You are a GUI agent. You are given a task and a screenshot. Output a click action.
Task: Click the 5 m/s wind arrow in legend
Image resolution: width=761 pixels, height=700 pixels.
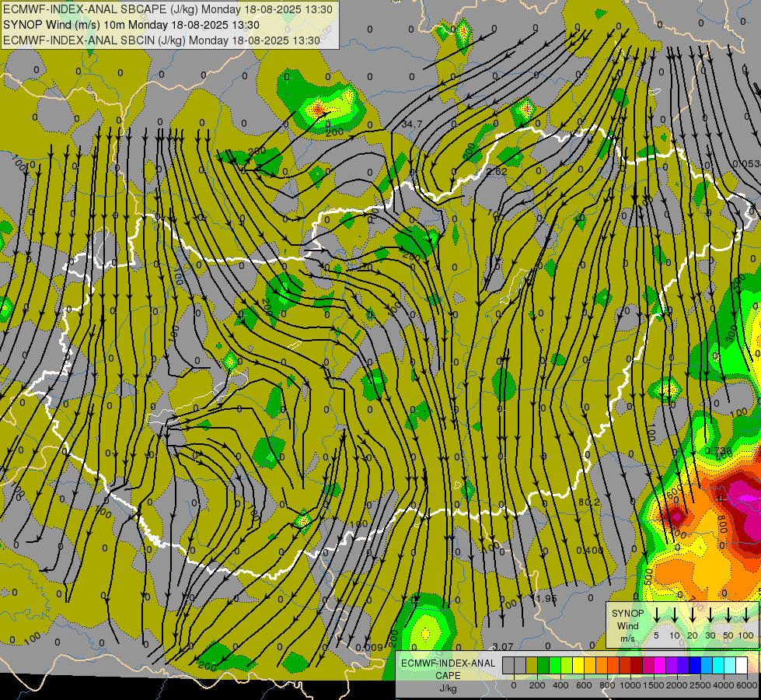point(656,615)
